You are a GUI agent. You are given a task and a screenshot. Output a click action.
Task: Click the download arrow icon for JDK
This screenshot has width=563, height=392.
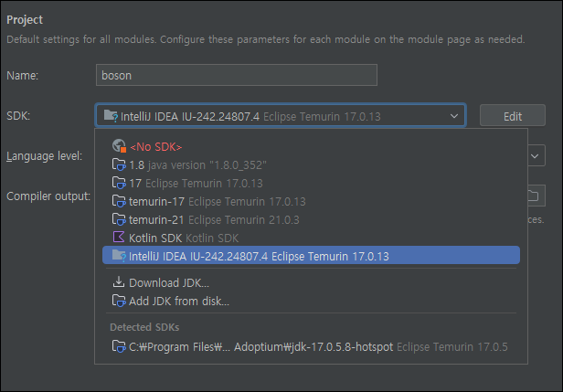(x=119, y=281)
